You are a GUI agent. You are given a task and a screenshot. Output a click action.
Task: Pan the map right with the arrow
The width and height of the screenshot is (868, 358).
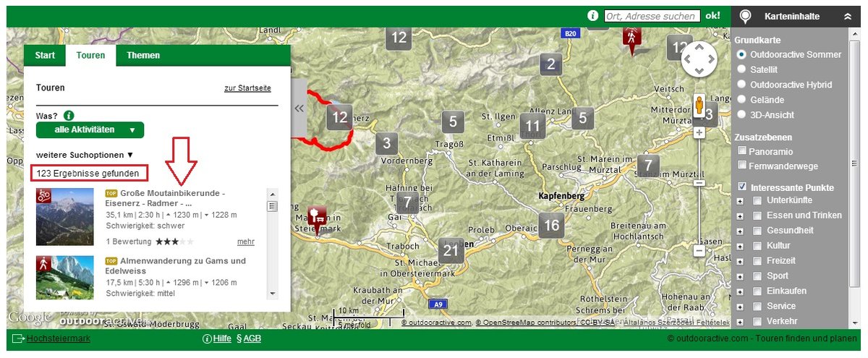[710, 59]
